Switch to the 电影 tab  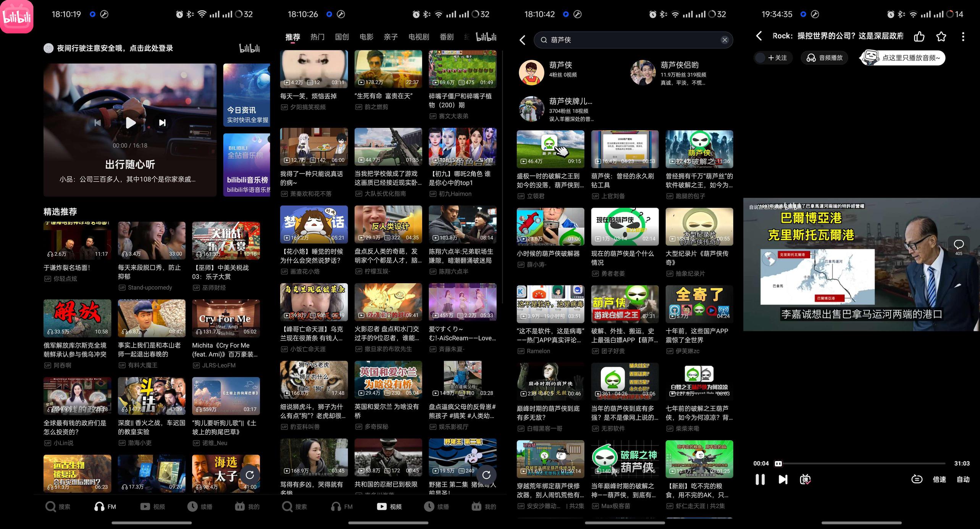tap(366, 37)
